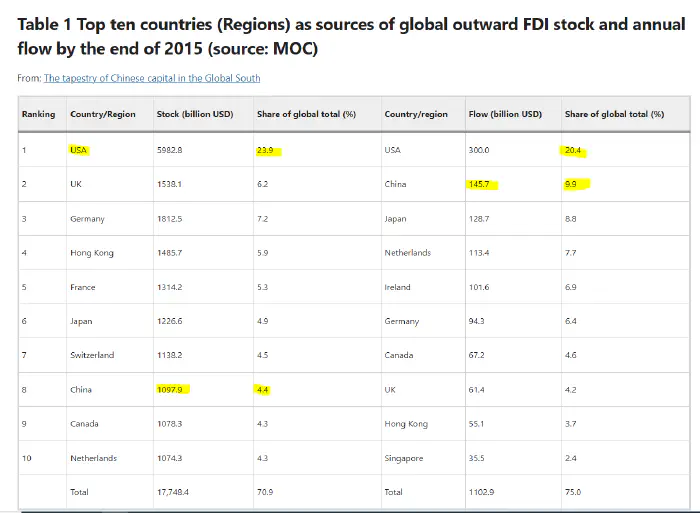Click the Germany stock value 1812.5
This screenshot has width=700, height=513.
coord(170,219)
